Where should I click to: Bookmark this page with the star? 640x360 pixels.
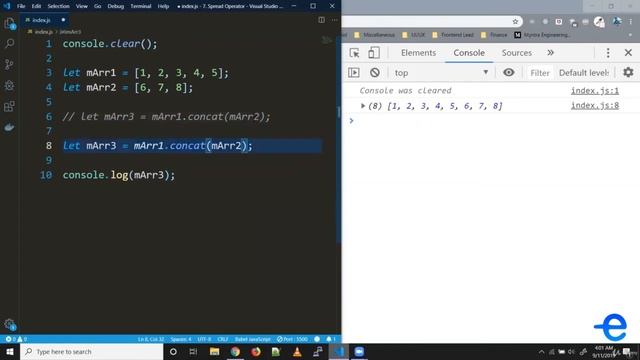point(515,21)
